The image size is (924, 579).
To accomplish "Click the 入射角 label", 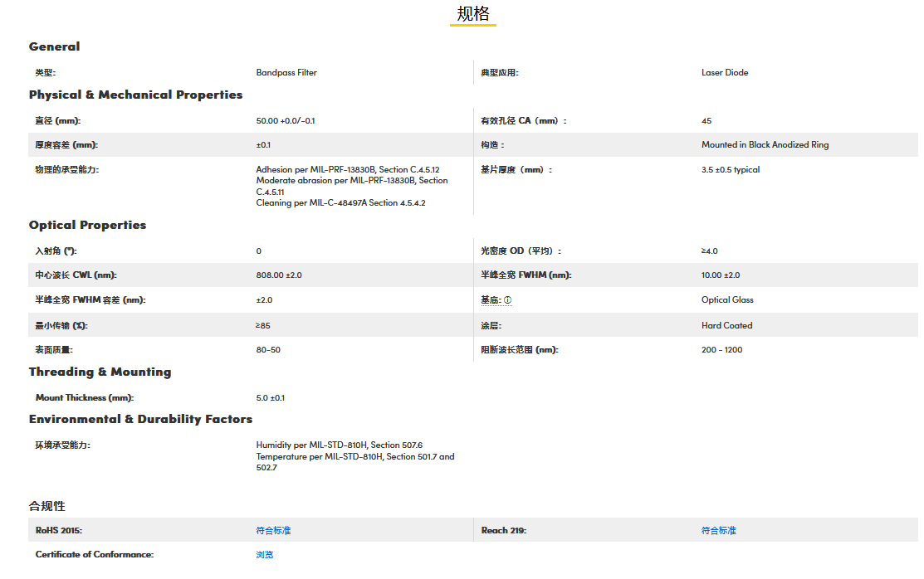I will click(x=56, y=251).
